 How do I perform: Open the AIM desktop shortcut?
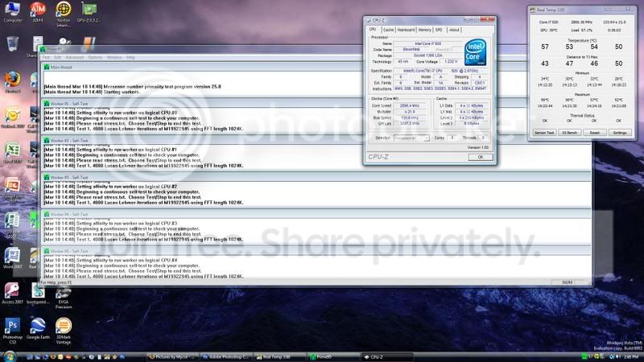(x=38, y=11)
